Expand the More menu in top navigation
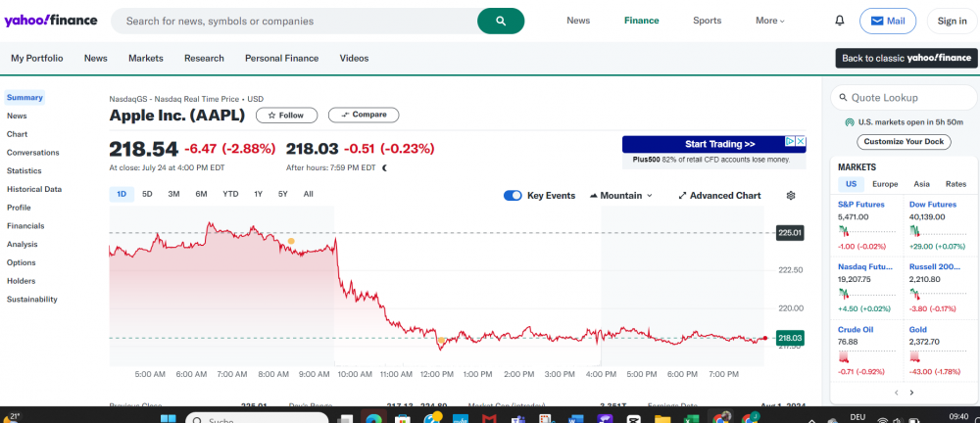980x423 pixels. 770,21
